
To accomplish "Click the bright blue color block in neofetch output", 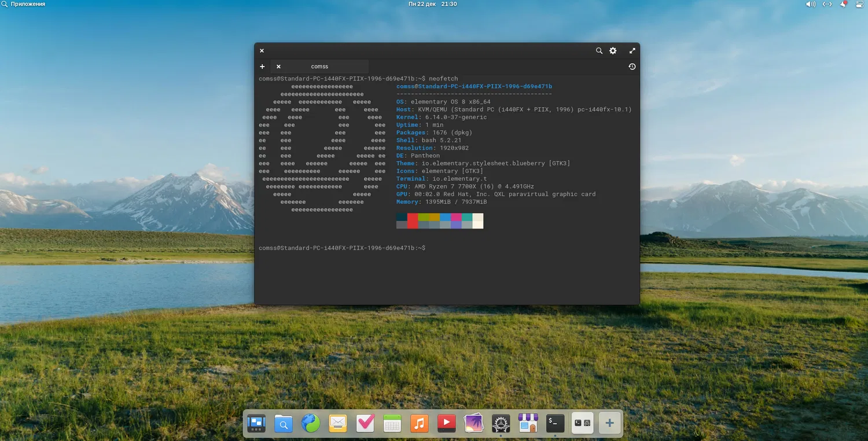I will click(445, 217).
